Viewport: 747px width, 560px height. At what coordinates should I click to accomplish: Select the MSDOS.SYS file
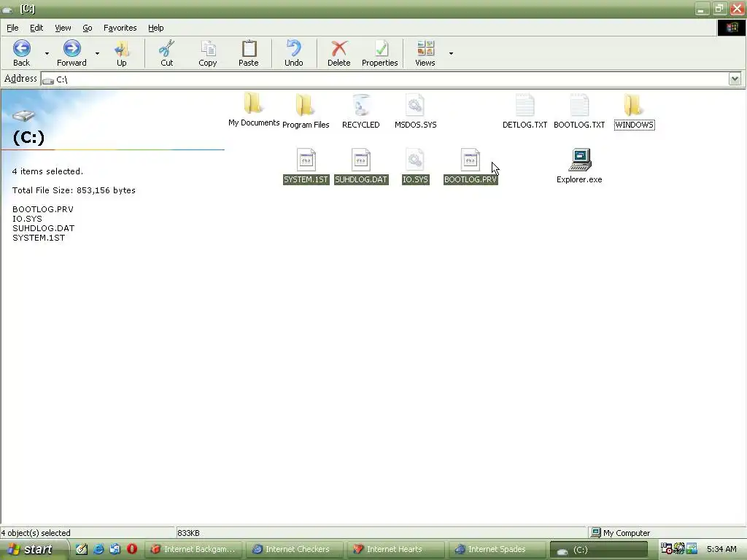pyautogui.click(x=415, y=112)
